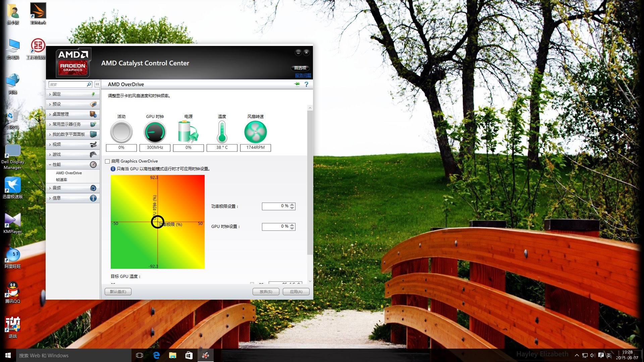Open the 网络 desktop icon

coord(13,84)
